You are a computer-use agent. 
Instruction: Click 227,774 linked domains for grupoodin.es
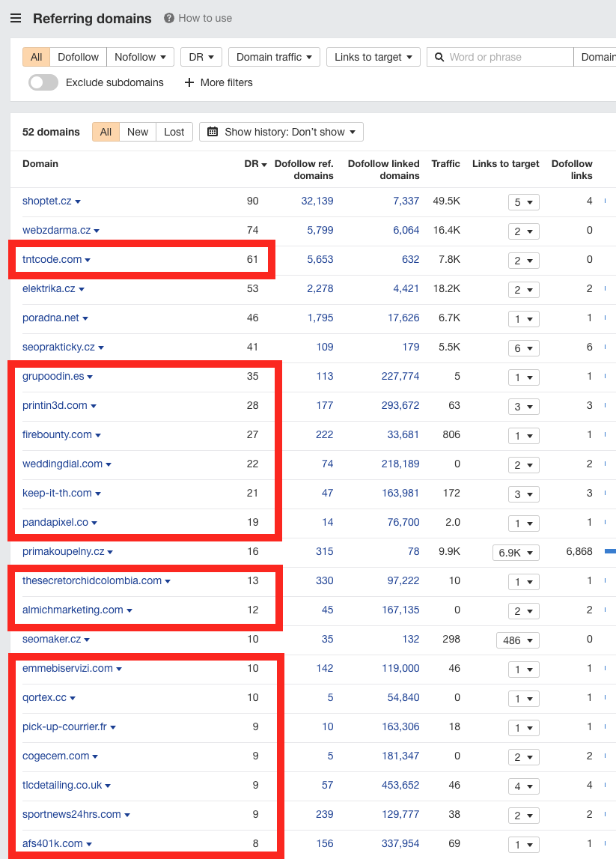click(x=400, y=377)
